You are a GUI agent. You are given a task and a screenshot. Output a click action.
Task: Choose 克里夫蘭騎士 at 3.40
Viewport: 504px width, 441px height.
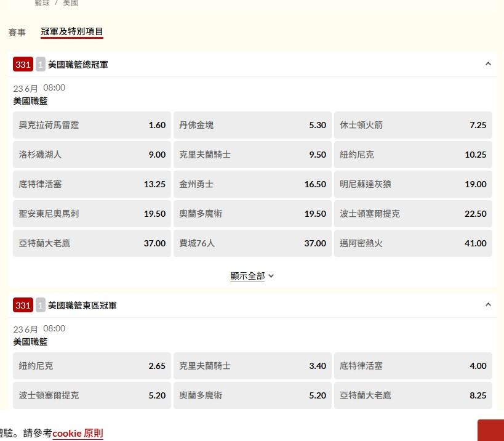(252, 366)
